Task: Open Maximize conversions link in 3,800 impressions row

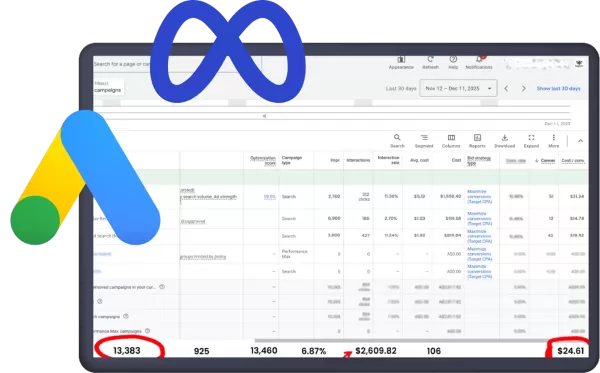Action: point(479,236)
